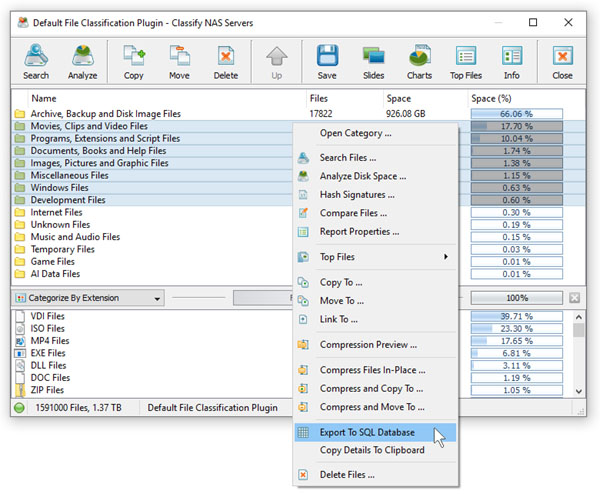
Task: Choose Copy Details To Clipboard entry
Action: 372,450
